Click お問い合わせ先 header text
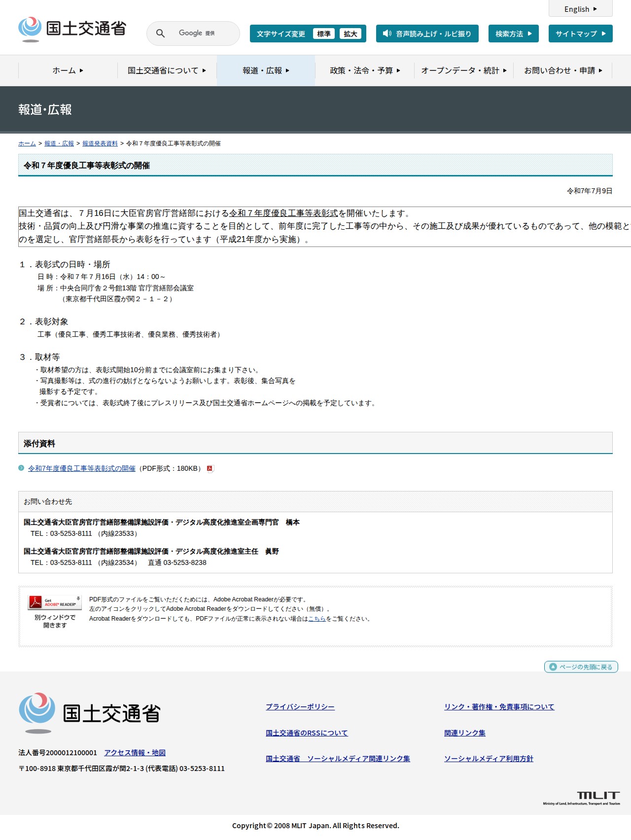The height and width of the screenshot is (840, 631). 48,501
